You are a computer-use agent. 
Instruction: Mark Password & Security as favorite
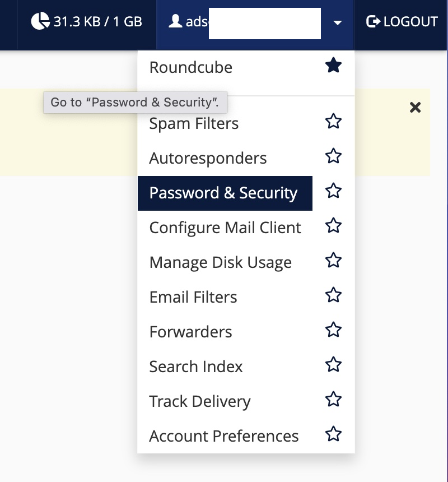(333, 191)
